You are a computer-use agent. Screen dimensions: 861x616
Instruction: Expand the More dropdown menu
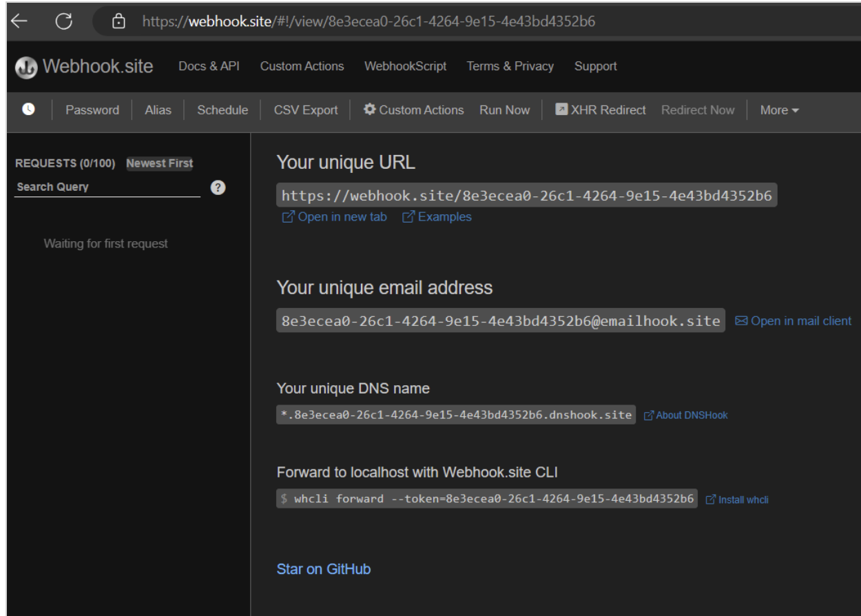tap(779, 110)
